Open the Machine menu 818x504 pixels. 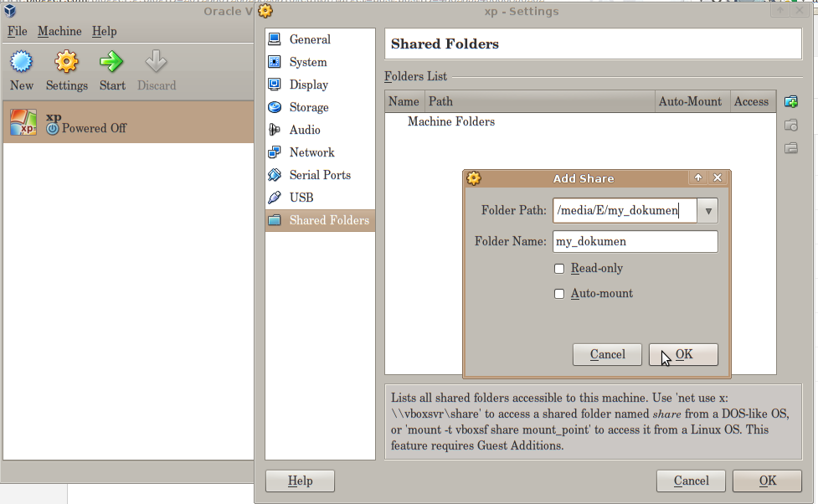[59, 31]
